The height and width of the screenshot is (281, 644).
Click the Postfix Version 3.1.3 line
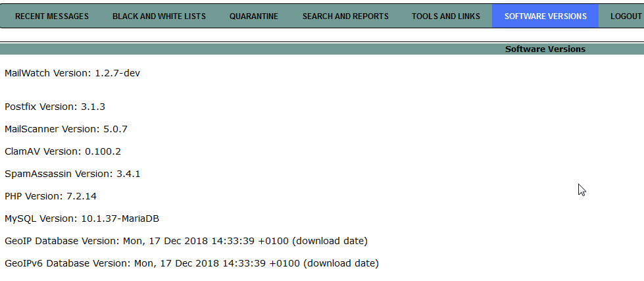click(x=55, y=107)
